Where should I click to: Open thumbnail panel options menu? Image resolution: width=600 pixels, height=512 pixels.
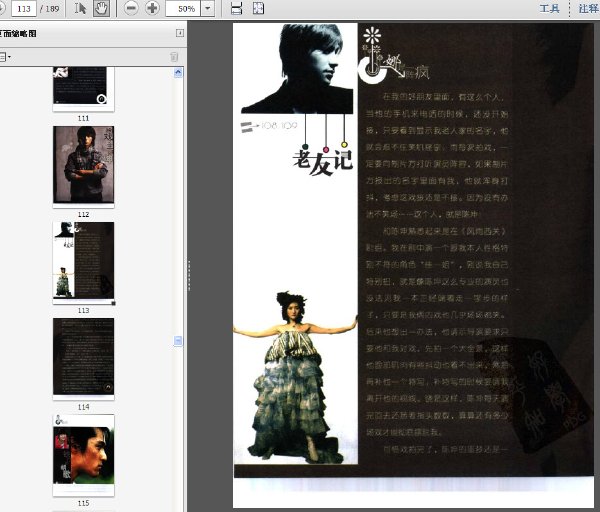point(5,57)
